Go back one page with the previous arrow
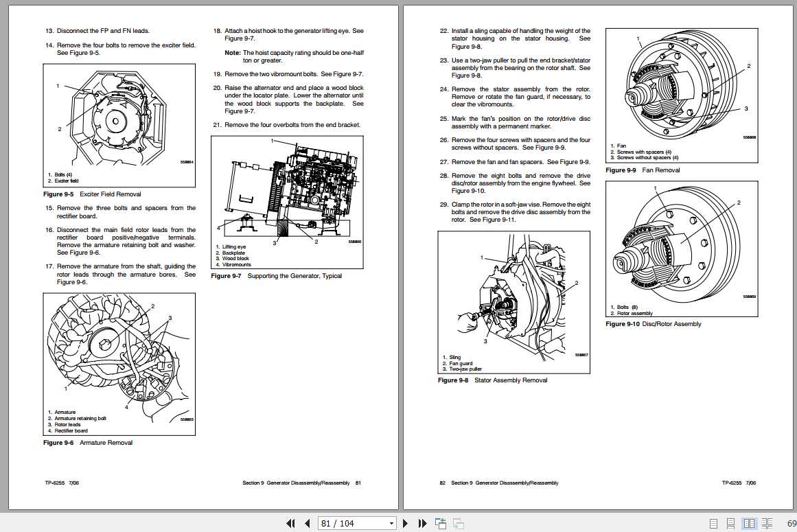 pyautogui.click(x=307, y=523)
